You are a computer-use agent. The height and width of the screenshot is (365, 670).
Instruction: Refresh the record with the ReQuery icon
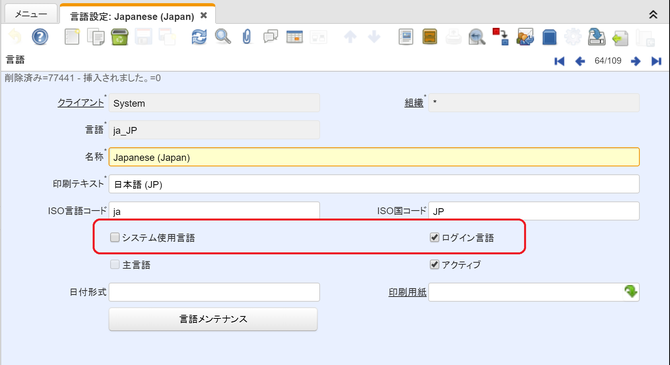(199, 37)
